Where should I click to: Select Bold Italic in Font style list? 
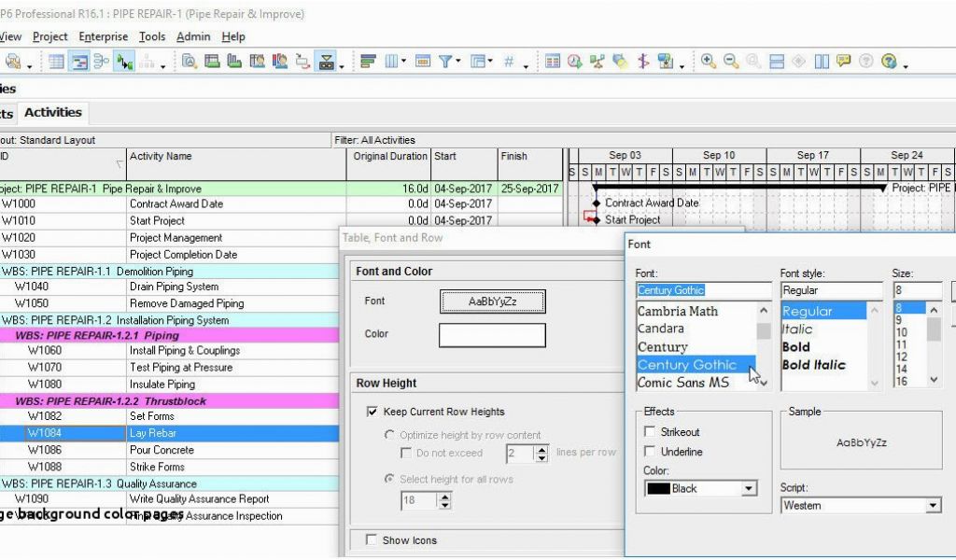pyautogui.click(x=813, y=365)
